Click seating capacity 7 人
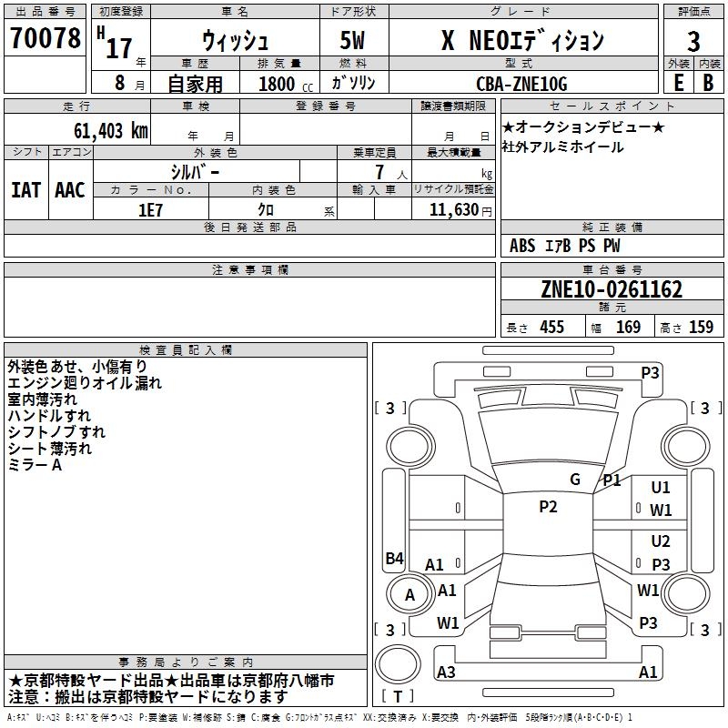 pyautogui.click(x=391, y=172)
